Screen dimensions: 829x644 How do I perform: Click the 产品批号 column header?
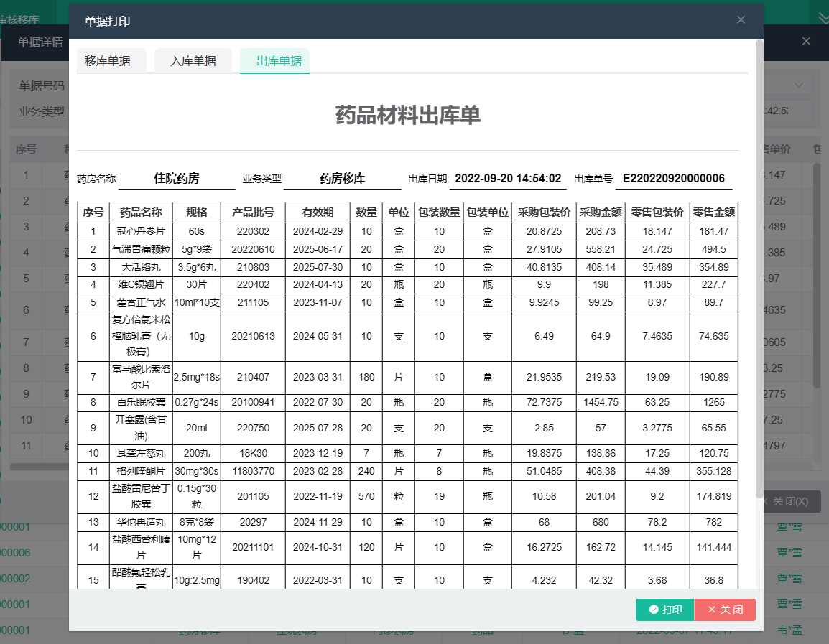click(x=253, y=213)
